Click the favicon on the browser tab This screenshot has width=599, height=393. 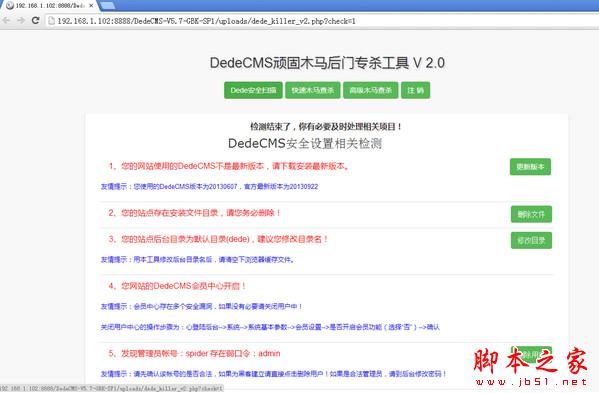tap(10, 6)
